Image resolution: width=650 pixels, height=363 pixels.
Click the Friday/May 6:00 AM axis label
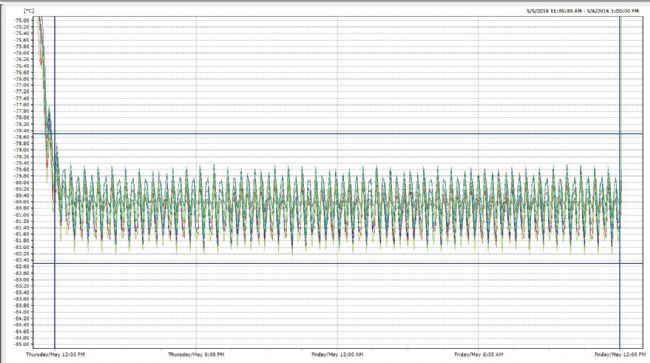479,355
